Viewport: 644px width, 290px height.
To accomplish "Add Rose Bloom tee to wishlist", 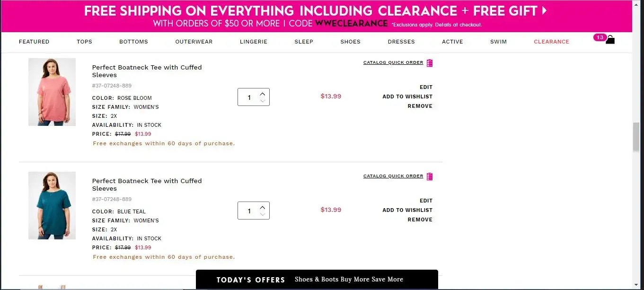I will [x=407, y=97].
